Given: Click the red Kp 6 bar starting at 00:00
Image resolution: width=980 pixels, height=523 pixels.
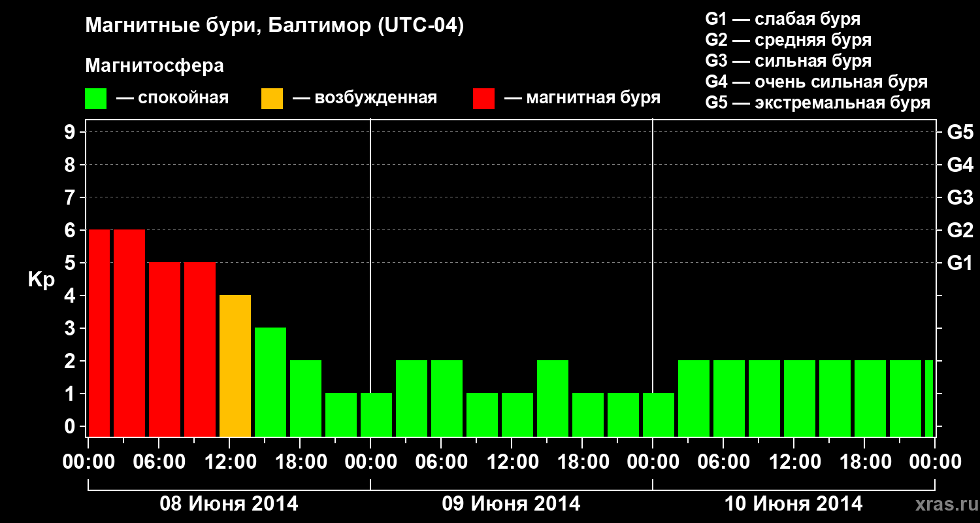Looking at the screenshot, I should 99,333.
